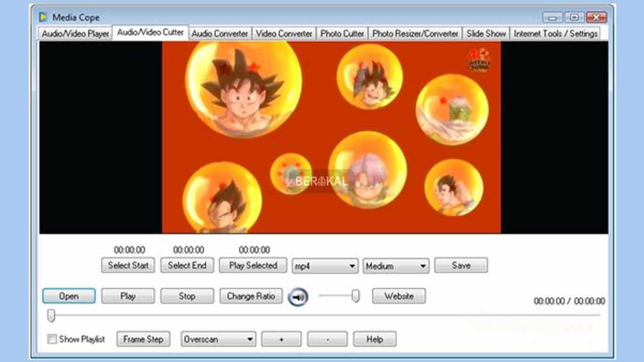Viewport: 644px width, 362px height.
Task: Expand the mp4 format dropdown
Action: tap(325, 266)
